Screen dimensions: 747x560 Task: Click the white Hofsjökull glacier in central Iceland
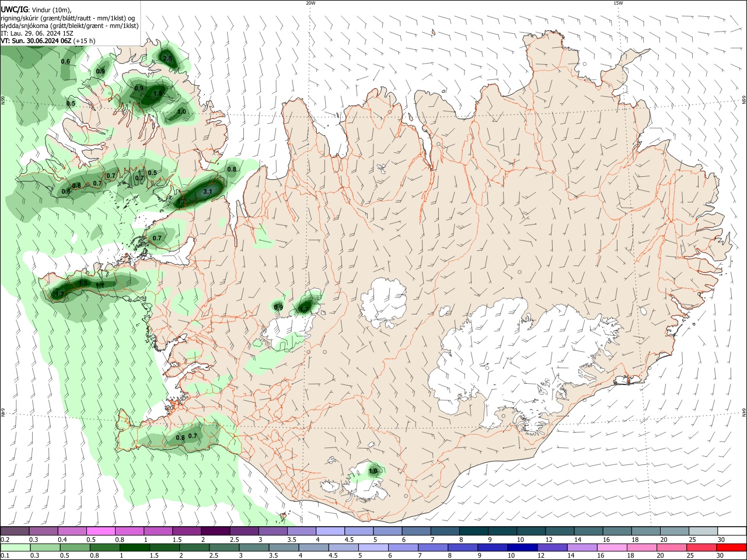[x=383, y=302]
